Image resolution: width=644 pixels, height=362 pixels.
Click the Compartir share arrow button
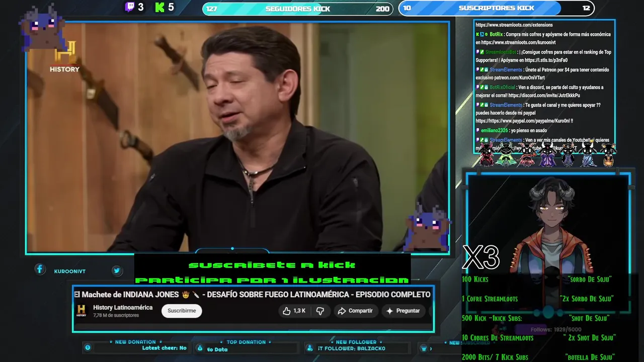355,311
